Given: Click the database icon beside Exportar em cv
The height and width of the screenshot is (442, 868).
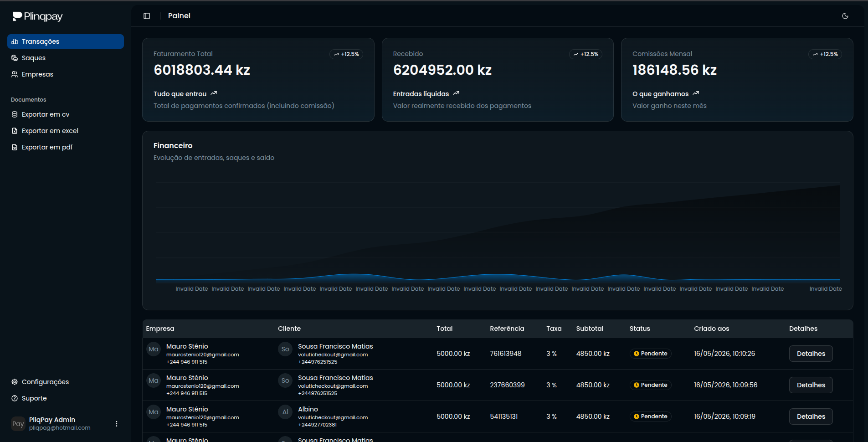Looking at the screenshot, I should tap(15, 114).
